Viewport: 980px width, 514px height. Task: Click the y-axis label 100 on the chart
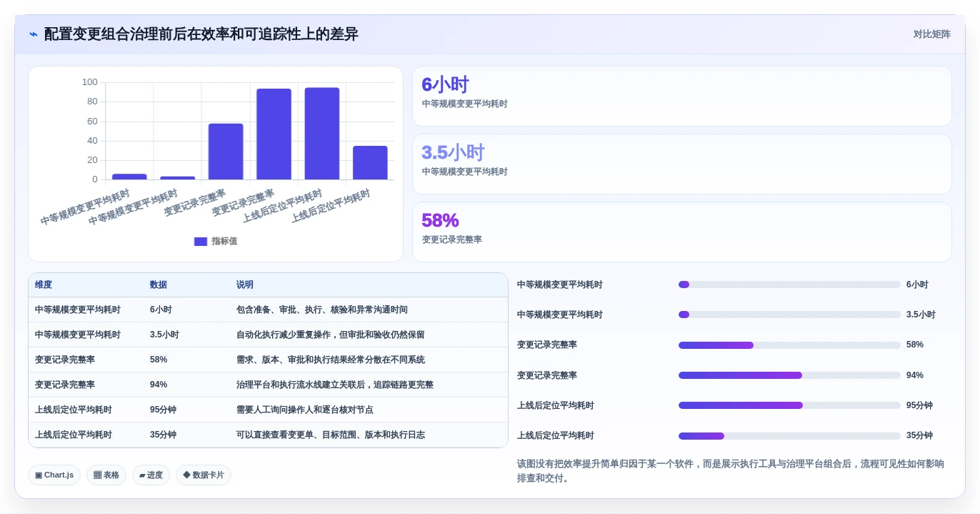89,82
